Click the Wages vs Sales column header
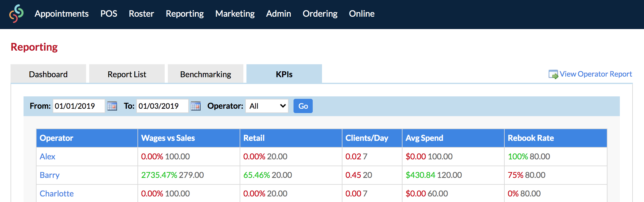 [189, 138]
